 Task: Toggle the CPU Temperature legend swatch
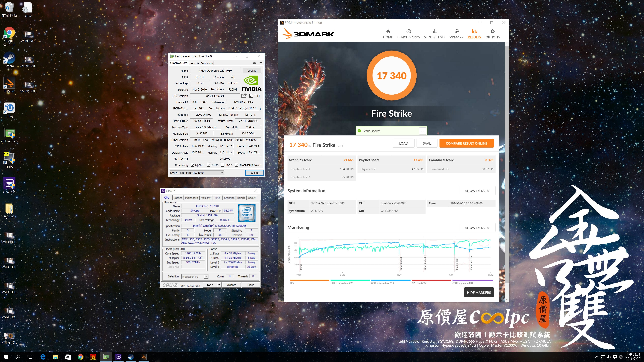(x=350, y=280)
